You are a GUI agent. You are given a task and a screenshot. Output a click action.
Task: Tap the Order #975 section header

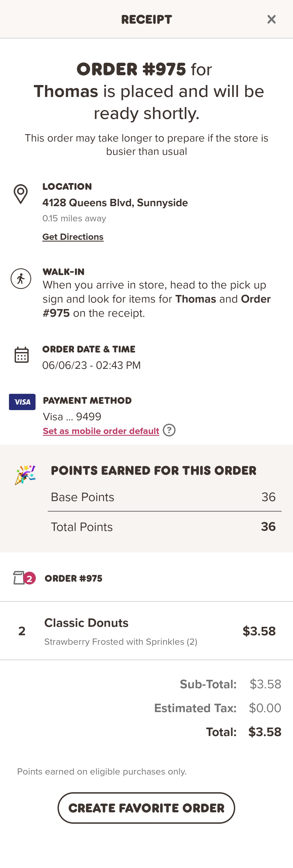click(74, 578)
